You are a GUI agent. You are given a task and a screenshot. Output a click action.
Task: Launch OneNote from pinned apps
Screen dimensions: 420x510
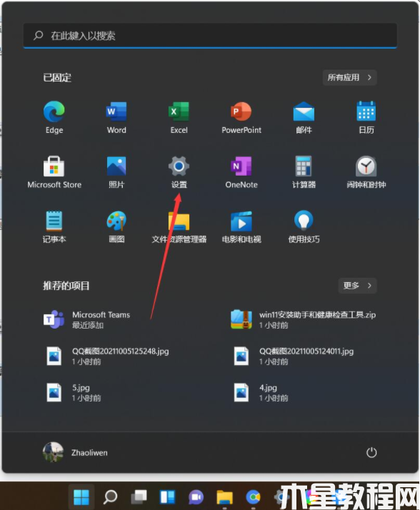(x=241, y=172)
